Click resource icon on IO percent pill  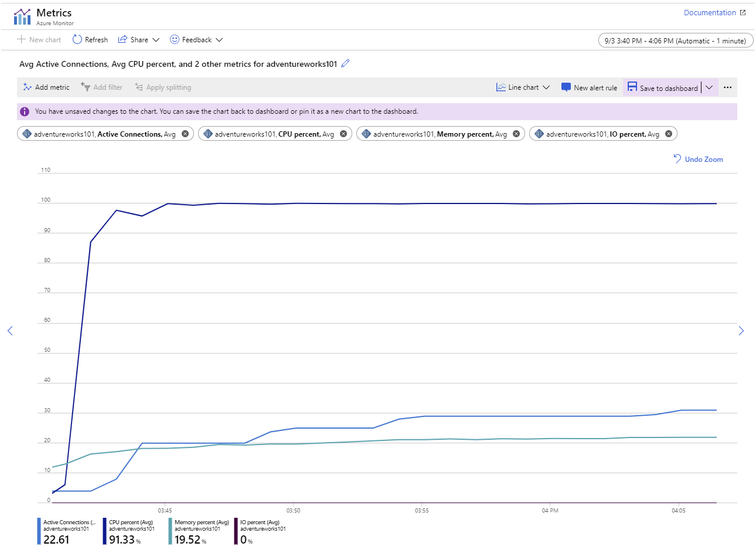539,134
